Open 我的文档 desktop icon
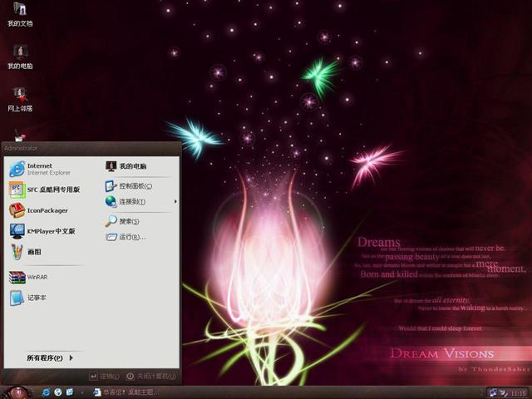 (20, 14)
